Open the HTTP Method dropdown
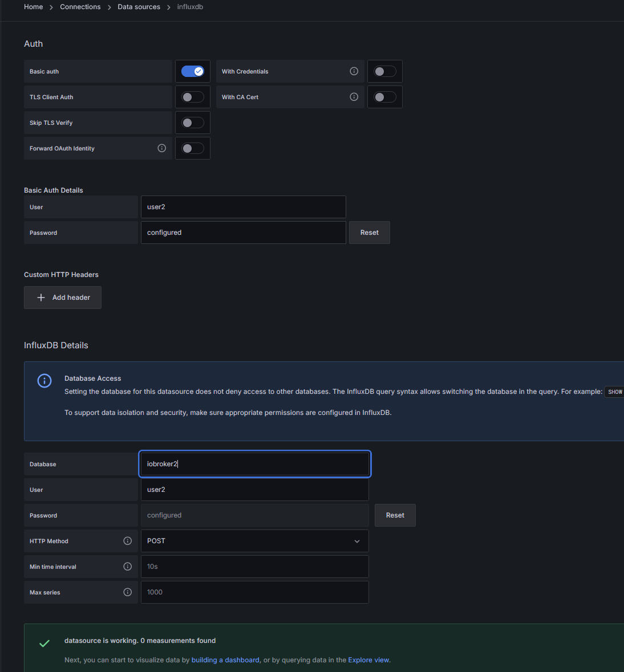624x672 pixels. click(254, 541)
